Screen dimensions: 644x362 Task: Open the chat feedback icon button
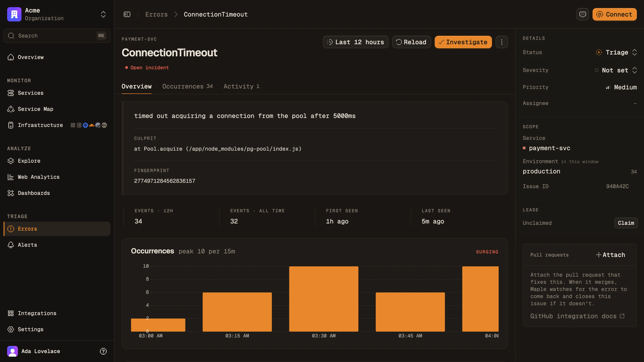pyautogui.click(x=583, y=14)
